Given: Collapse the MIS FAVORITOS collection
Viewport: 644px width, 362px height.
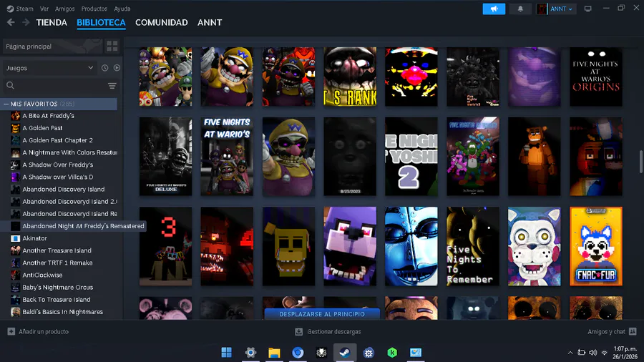Looking at the screenshot, I should [x=6, y=104].
